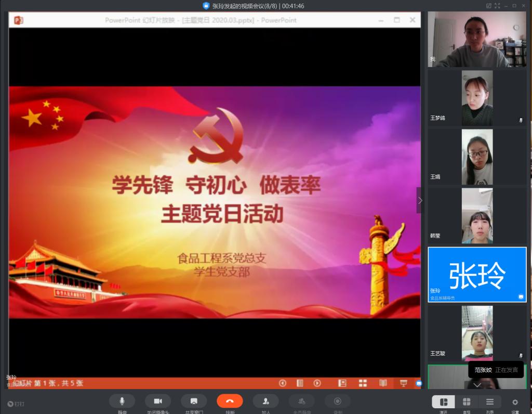This screenshot has height=414, width=532.
Task: Mute the microphone in the meeting toolbar
Action: [x=122, y=401]
